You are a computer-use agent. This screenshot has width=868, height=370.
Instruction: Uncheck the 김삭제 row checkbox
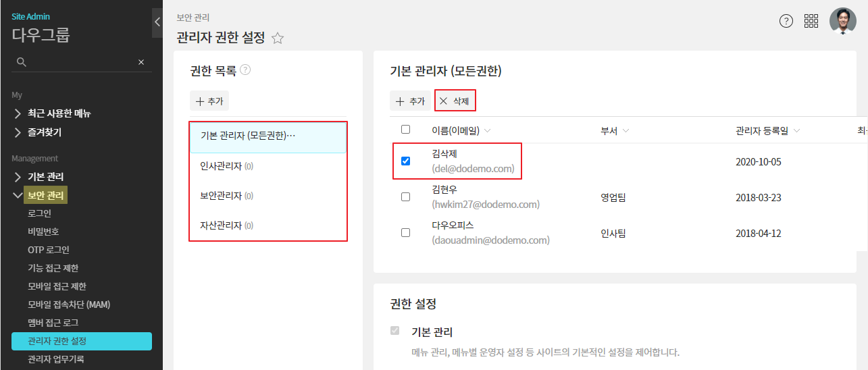(405, 161)
